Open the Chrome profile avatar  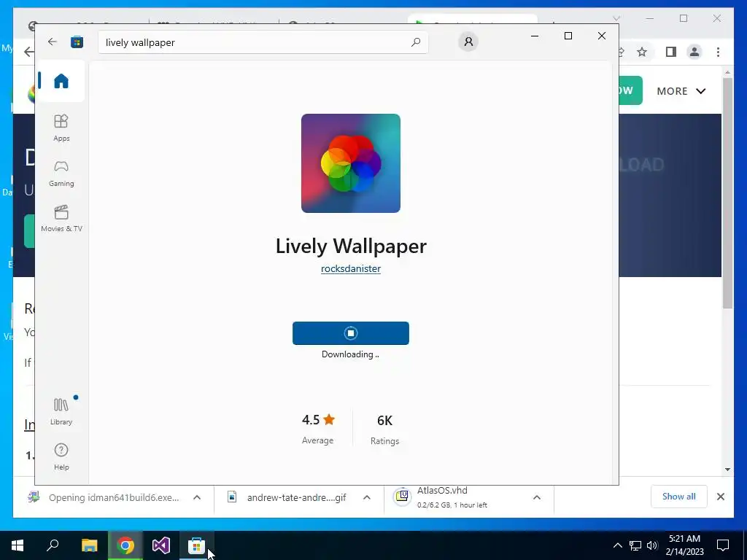pyautogui.click(x=694, y=52)
